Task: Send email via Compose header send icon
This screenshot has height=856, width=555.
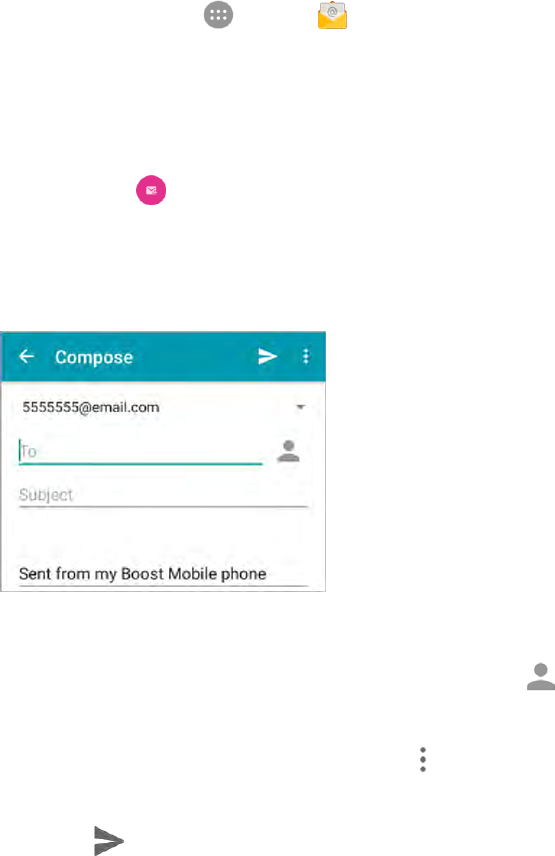Action: [267, 356]
